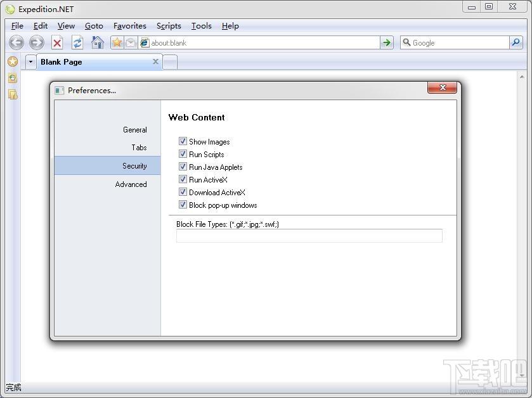Image resolution: width=532 pixels, height=398 pixels.
Task: Click the star Add Favorite icon
Action: [117, 42]
